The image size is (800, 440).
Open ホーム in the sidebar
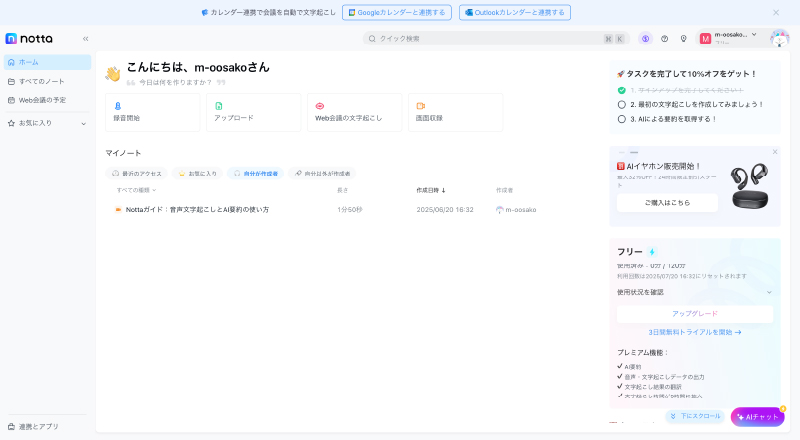(x=47, y=62)
